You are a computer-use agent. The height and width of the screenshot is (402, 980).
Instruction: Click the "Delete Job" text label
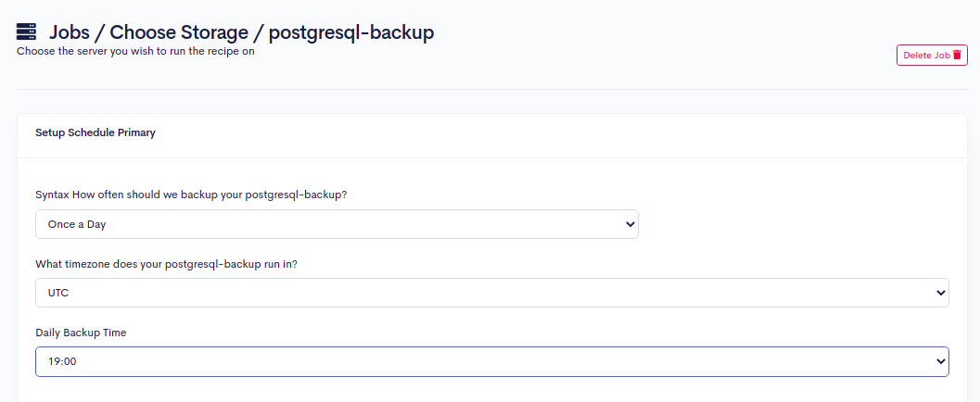926,56
